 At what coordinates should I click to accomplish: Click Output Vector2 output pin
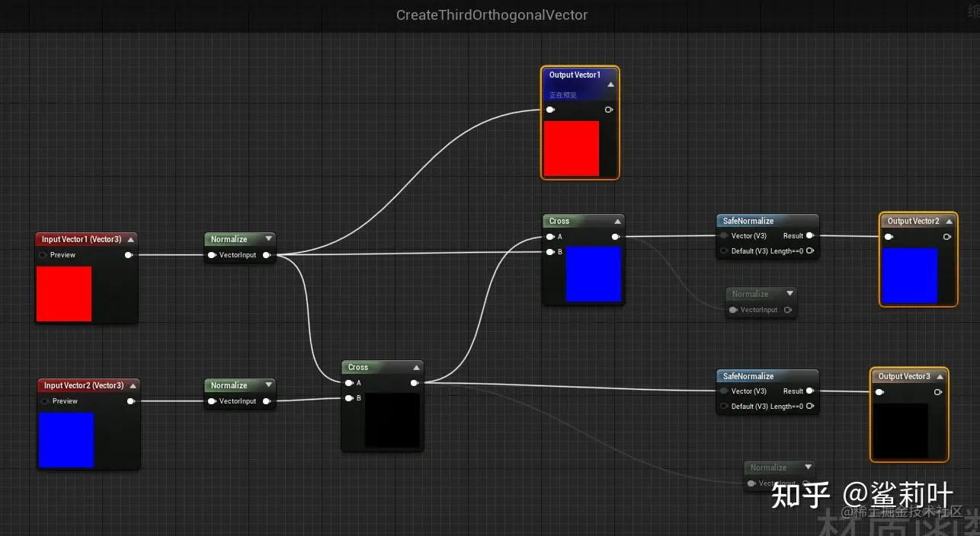tap(947, 237)
